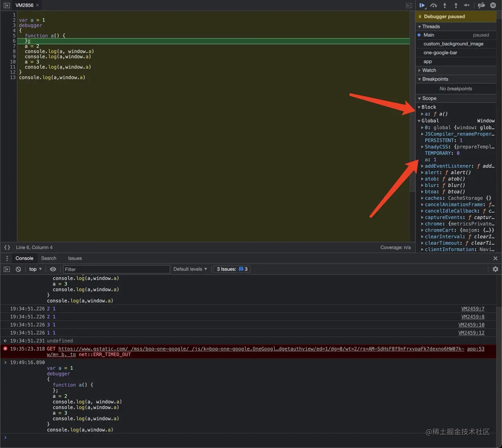Click the global variable a: 1

(430, 159)
